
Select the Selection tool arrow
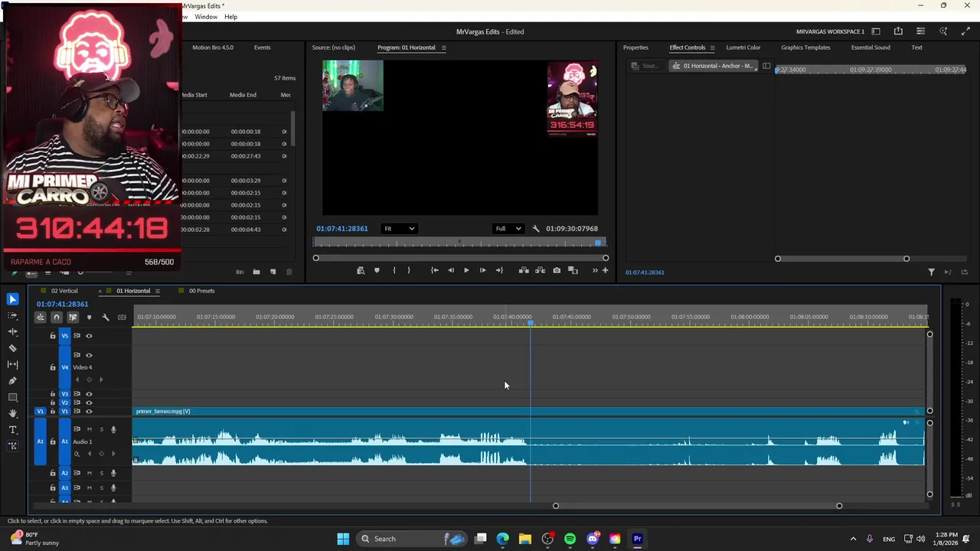12,299
